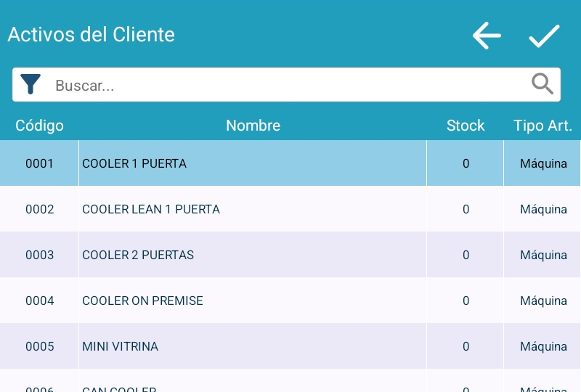The width and height of the screenshot is (581, 392).
Task: Click the Activos del Cliente title
Action: pos(92,34)
